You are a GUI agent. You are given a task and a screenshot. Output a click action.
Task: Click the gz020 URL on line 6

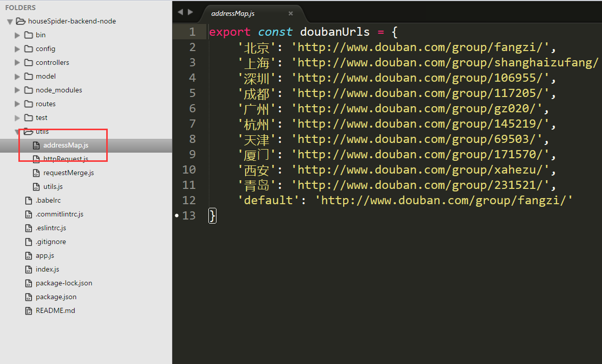pyautogui.click(x=417, y=109)
